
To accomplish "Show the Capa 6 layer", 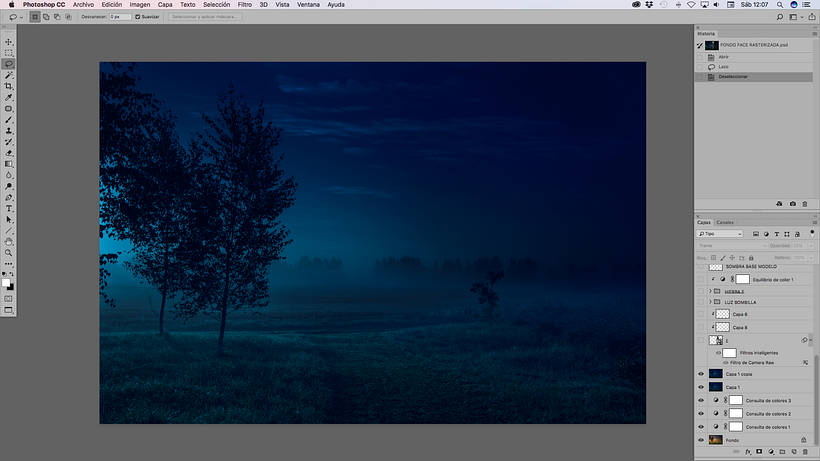I will (701, 314).
